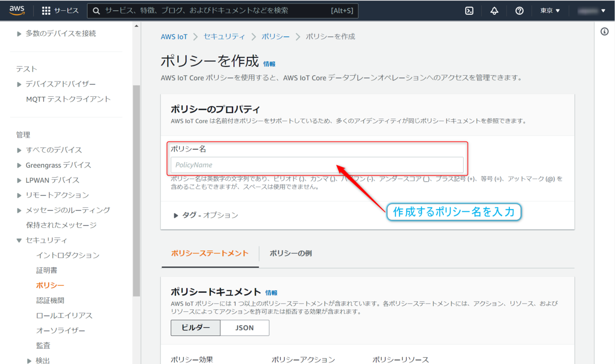Open the account name dropdown
The height and width of the screenshot is (364, 615).
(x=590, y=11)
